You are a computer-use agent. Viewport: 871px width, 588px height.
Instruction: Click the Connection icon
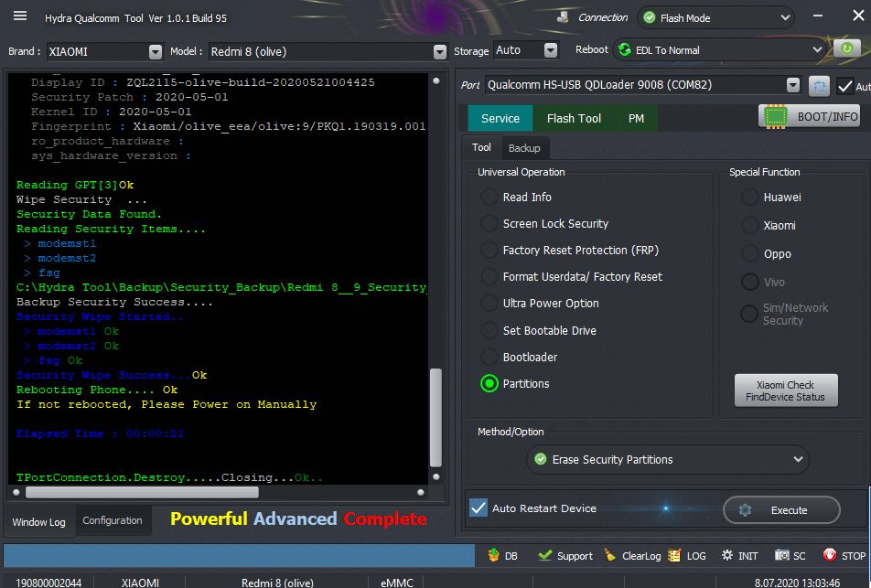[563, 17]
